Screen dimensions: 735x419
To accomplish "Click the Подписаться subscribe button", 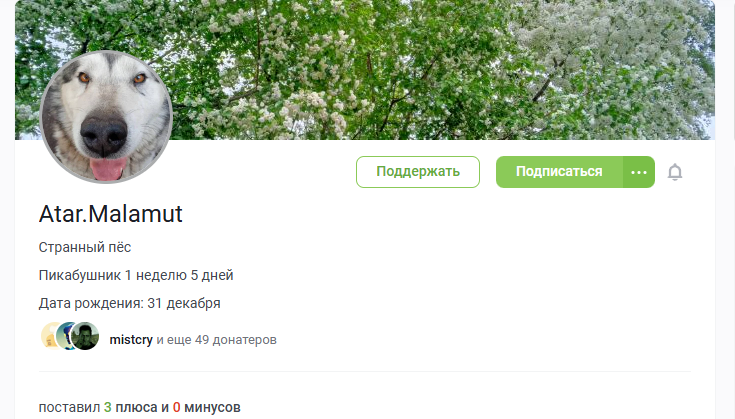I will pos(559,172).
